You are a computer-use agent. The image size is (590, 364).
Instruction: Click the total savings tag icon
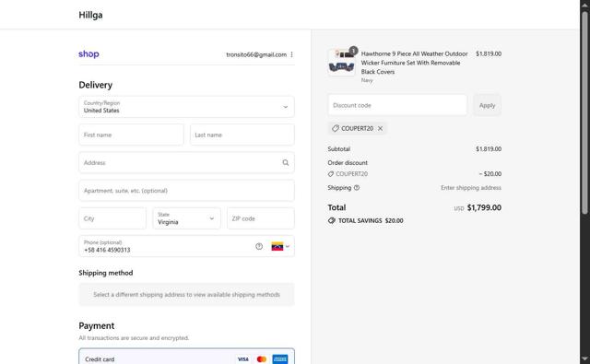[x=332, y=220]
